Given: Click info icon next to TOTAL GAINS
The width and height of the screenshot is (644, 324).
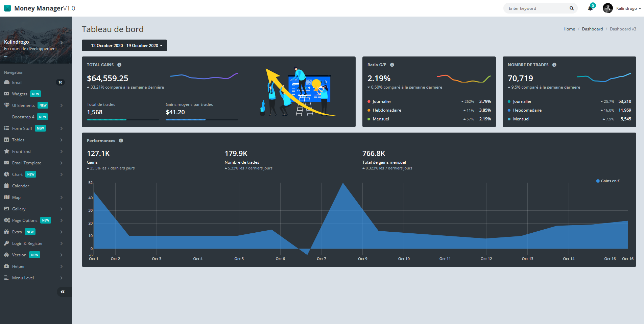Looking at the screenshot, I should pyautogui.click(x=119, y=65).
